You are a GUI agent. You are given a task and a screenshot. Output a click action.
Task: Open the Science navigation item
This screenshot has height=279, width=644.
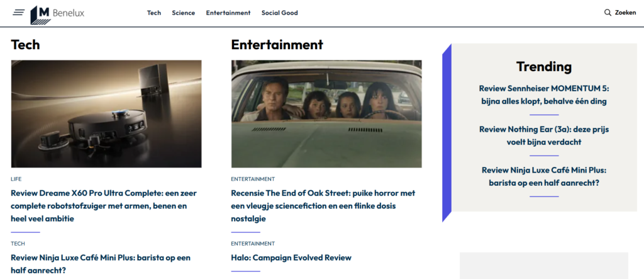pyautogui.click(x=184, y=13)
